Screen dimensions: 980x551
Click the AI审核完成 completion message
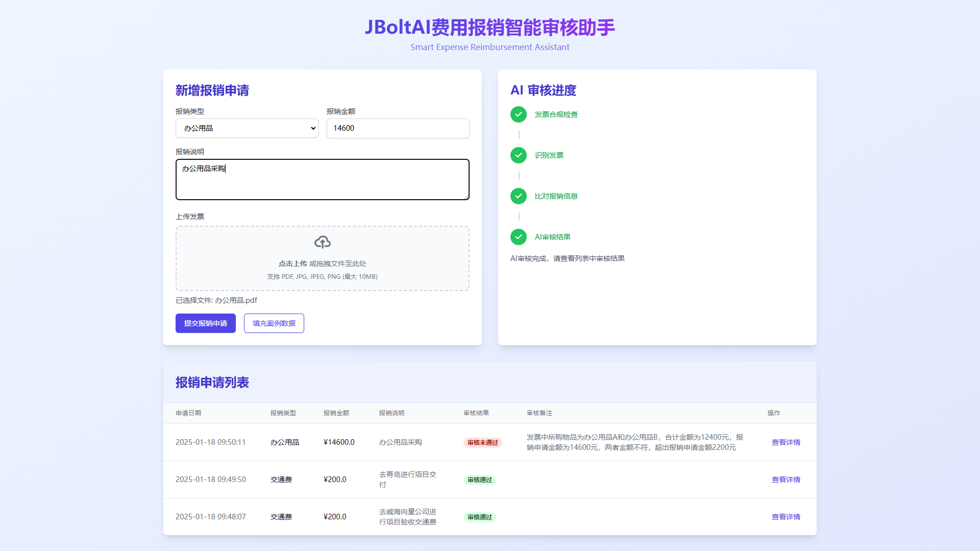point(568,258)
